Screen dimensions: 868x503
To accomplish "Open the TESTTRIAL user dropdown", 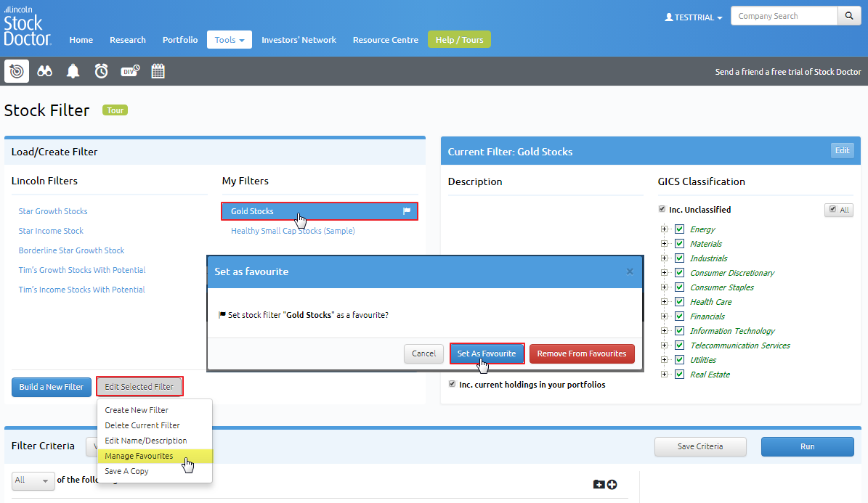I will tap(694, 17).
